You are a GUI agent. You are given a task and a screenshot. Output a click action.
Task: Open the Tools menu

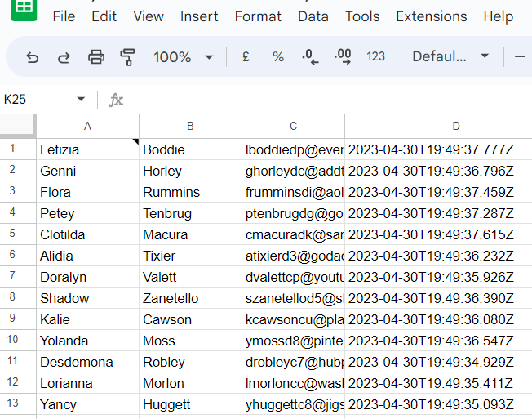tap(362, 16)
